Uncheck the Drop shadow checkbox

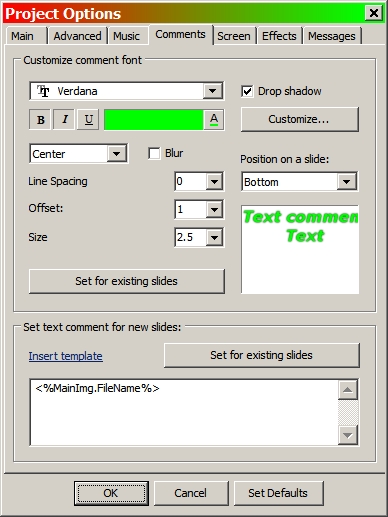[247, 91]
